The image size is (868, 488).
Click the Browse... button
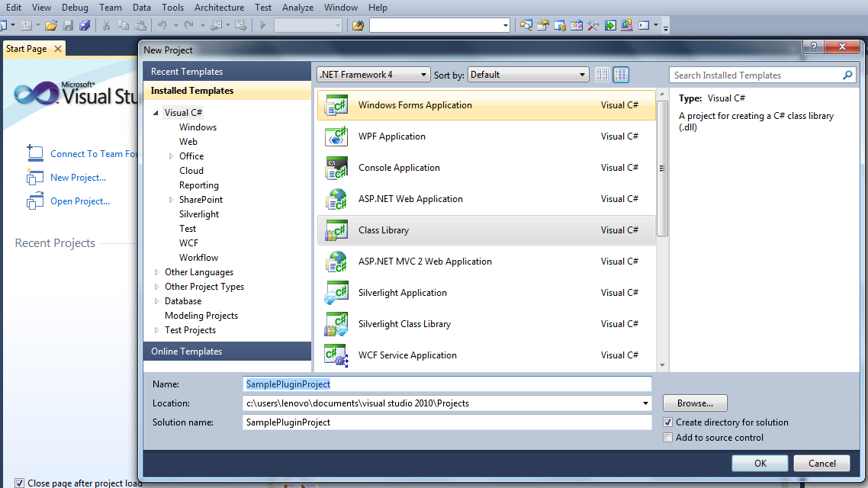click(695, 403)
